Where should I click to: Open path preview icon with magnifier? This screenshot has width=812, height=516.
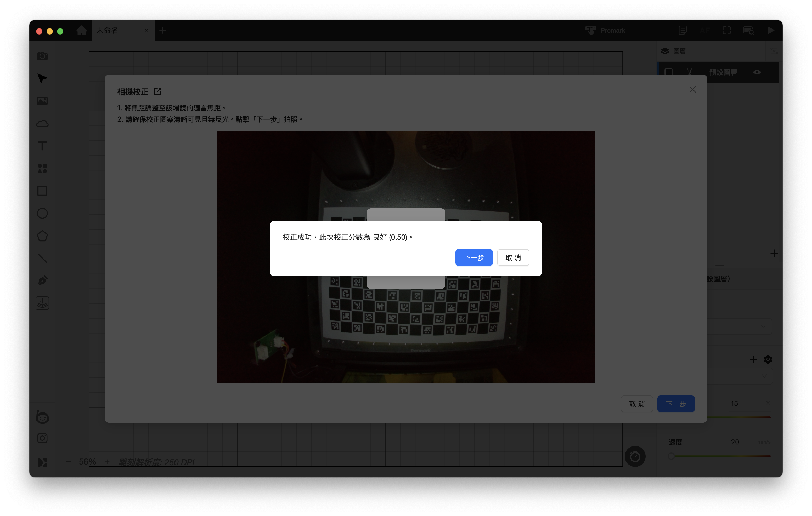tap(749, 31)
